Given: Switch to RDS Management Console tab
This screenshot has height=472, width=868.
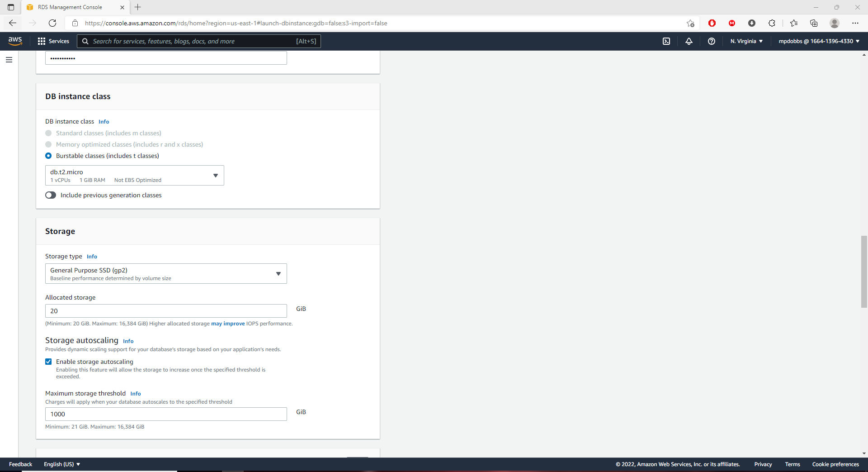Looking at the screenshot, I should pyautogui.click(x=70, y=7).
